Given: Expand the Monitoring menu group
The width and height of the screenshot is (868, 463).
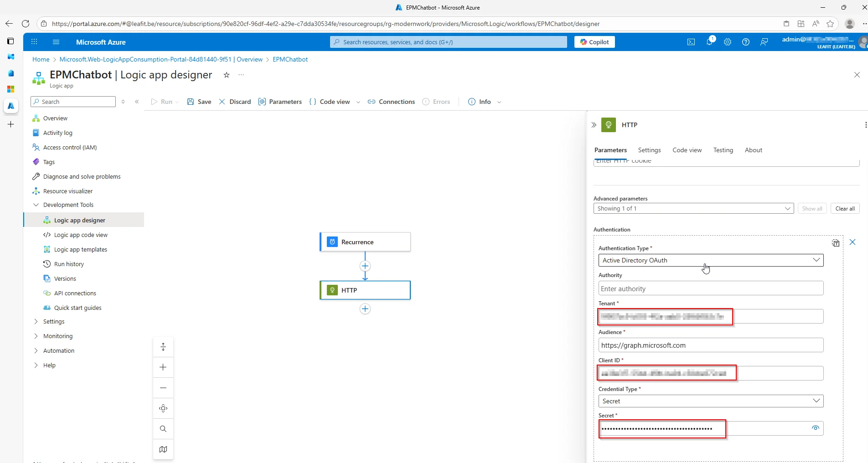Looking at the screenshot, I should pyautogui.click(x=36, y=336).
